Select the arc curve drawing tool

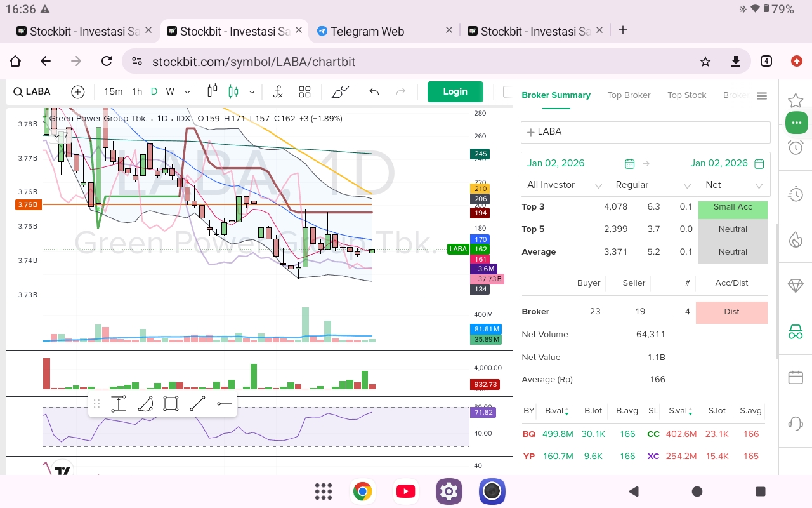145,404
